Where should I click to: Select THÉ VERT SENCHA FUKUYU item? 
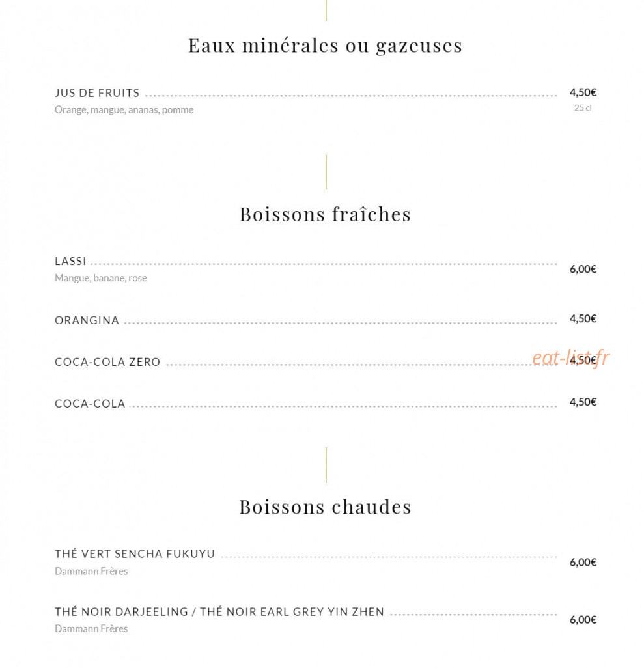(x=135, y=554)
